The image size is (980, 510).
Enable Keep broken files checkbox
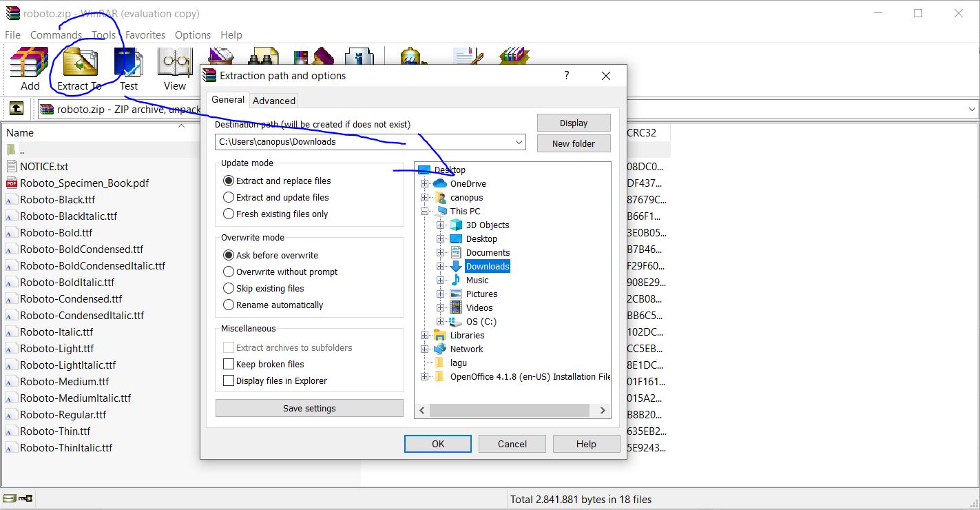pyautogui.click(x=229, y=365)
